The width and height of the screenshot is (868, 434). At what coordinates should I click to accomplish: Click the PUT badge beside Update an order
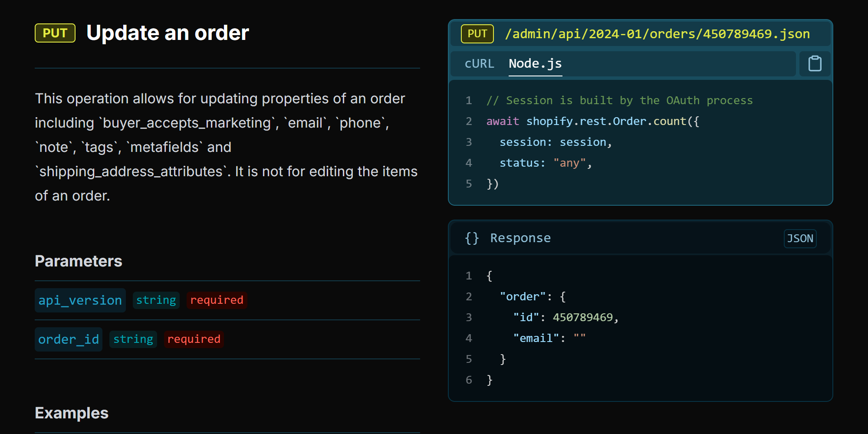(55, 33)
